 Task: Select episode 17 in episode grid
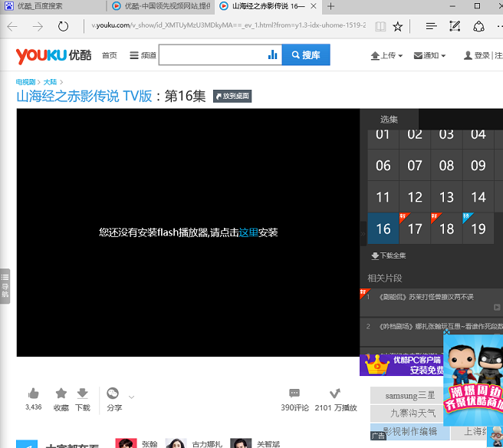coord(415,228)
